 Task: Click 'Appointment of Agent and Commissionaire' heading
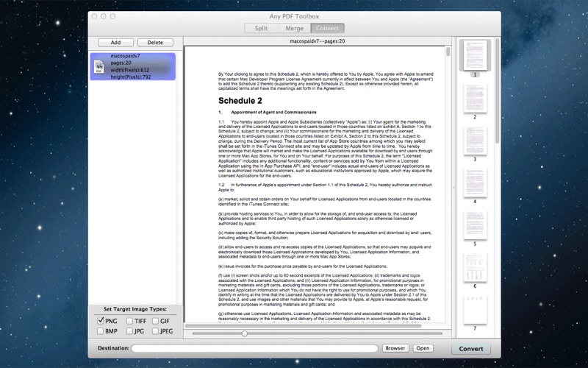pyautogui.click(x=273, y=113)
